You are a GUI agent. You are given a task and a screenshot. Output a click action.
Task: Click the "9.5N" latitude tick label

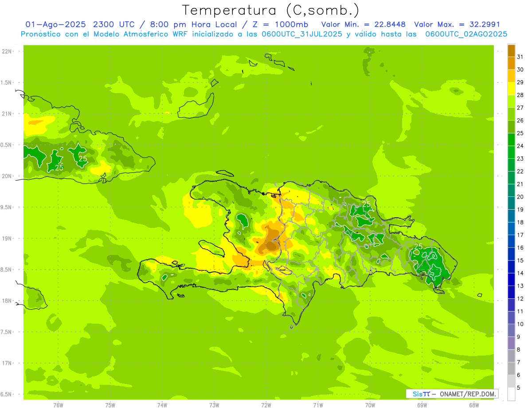(x=6, y=207)
